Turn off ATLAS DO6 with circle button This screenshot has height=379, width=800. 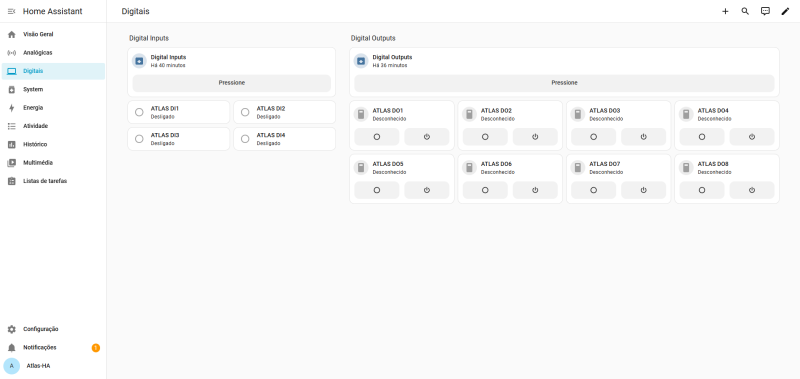[485, 190]
